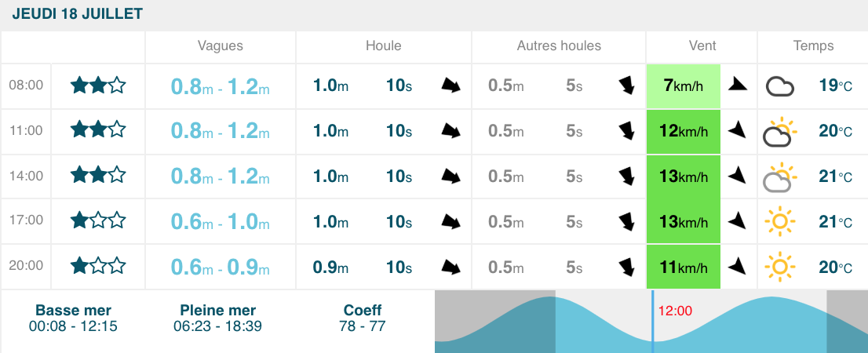Click the 20:00 one-star rating
The height and width of the screenshot is (353, 868).
[98, 267]
